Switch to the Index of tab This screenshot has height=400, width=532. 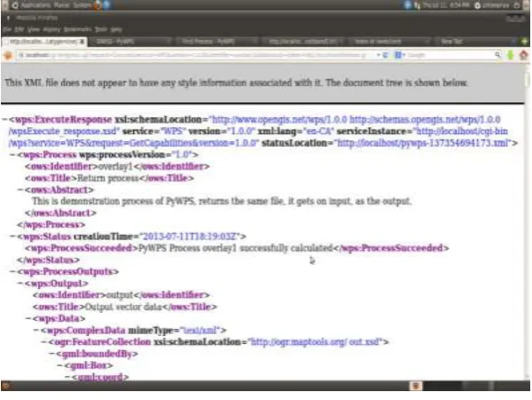coord(389,42)
